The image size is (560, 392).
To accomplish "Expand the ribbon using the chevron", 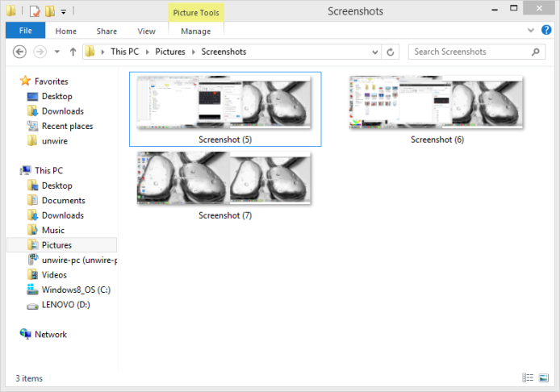I will pyautogui.click(x=532, y=31).
